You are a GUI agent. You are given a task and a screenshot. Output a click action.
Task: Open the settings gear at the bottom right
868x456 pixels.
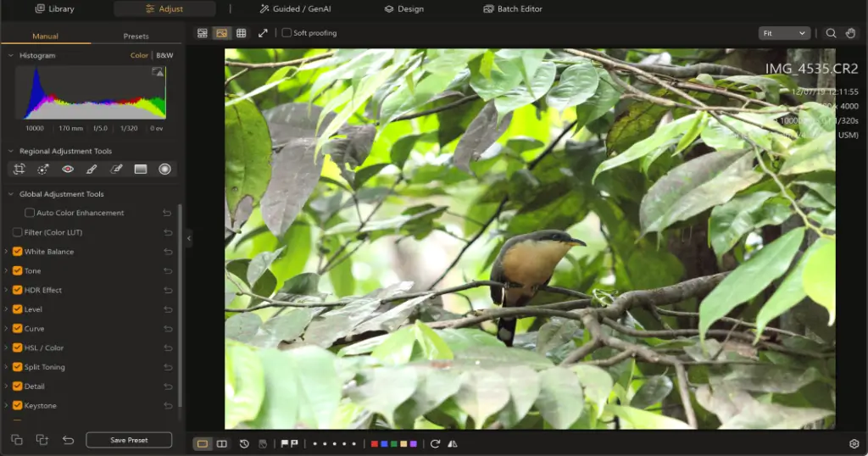coord(854,444)
